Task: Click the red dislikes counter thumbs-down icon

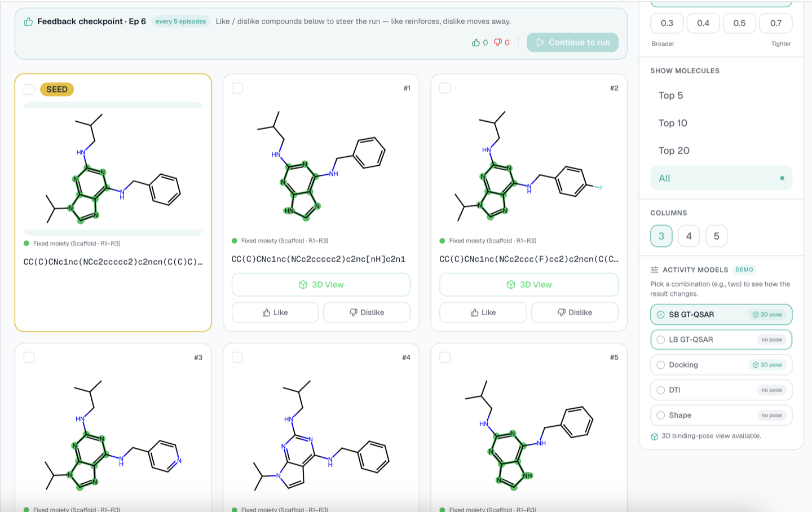Action: 498,42
